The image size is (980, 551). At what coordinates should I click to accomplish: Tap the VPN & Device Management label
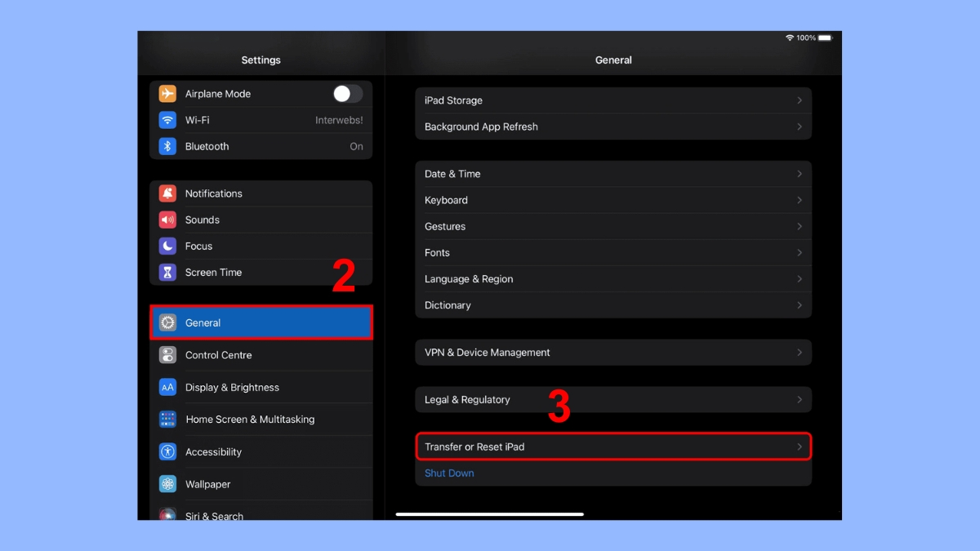pos(488,353)
